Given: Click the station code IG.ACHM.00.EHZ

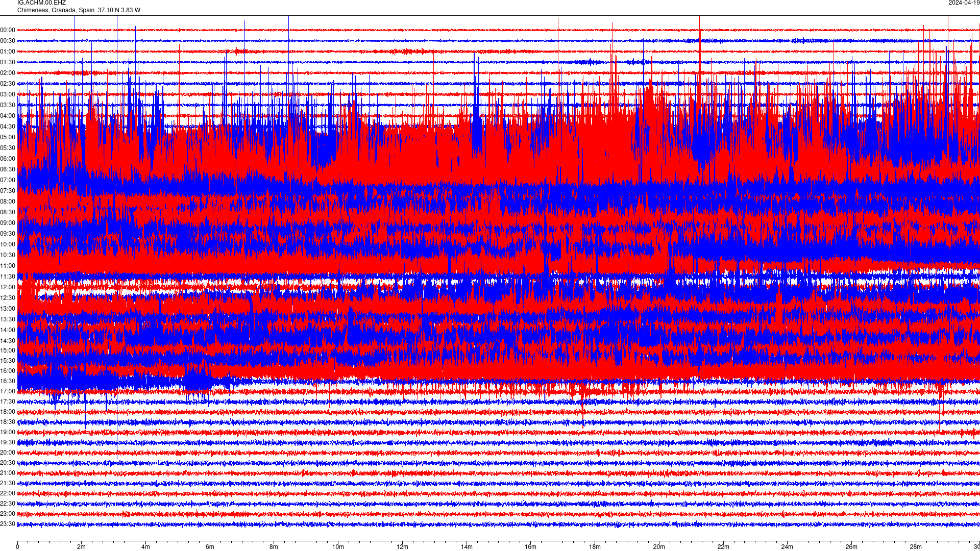Looking at the screenshot, I should [41, 3].
